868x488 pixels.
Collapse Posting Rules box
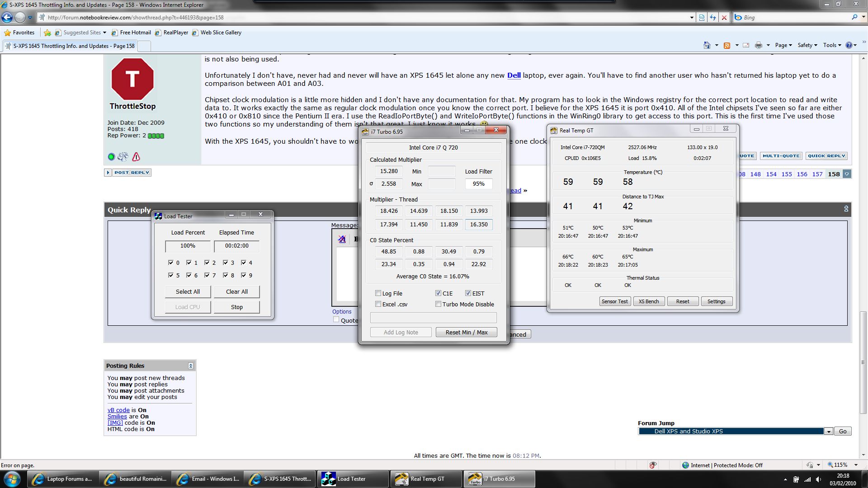tap(191, 366)
